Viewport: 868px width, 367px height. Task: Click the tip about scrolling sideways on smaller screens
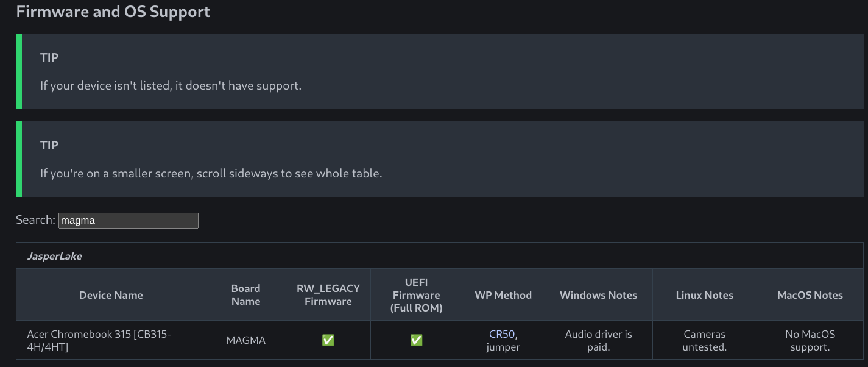(x=440, y=159)
